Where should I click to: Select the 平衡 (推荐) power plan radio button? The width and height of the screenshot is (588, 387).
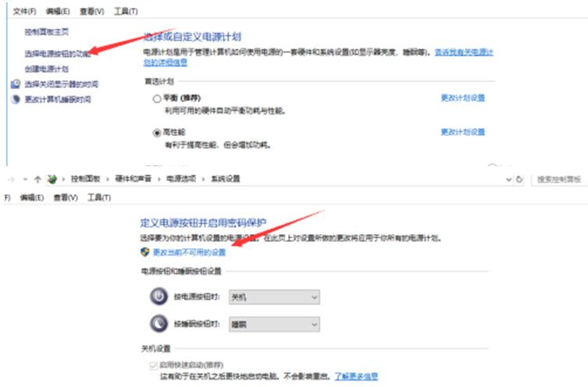157,98
